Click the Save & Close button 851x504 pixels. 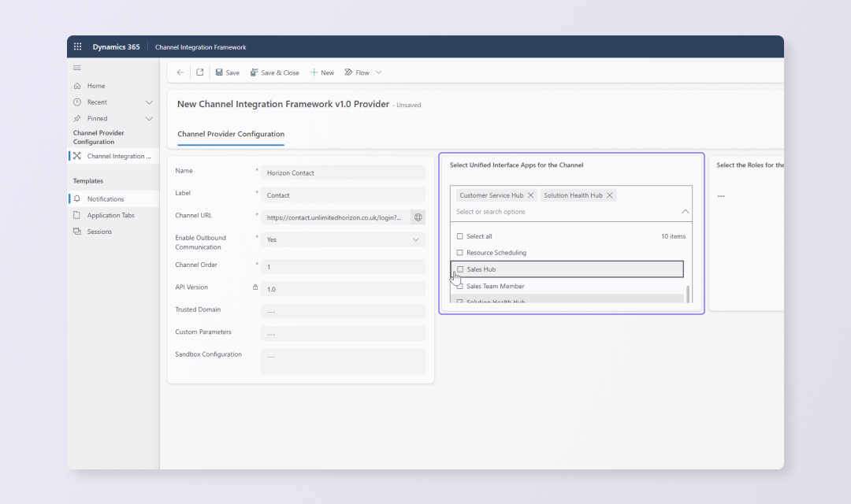pyautogui.click(x=275, y=72)
